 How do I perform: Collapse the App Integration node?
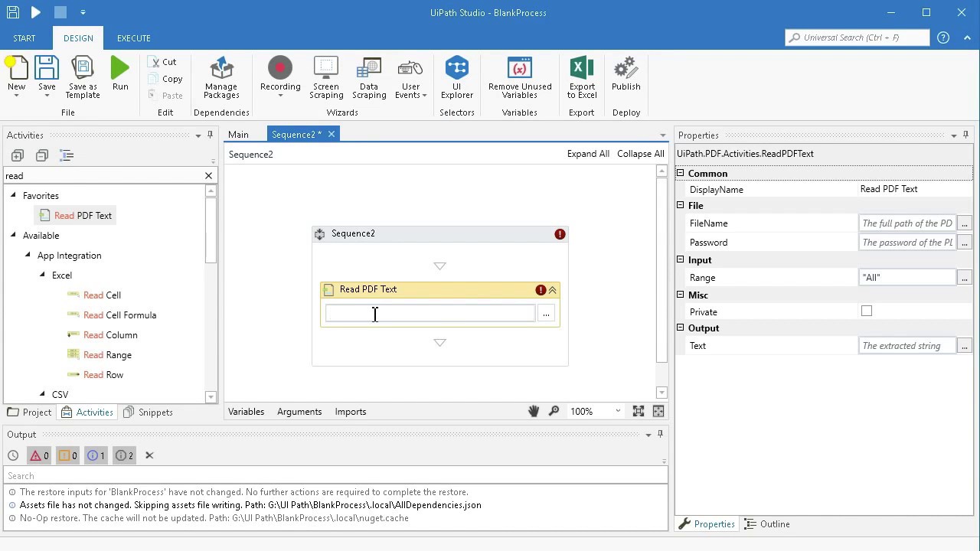coord(28,255)
